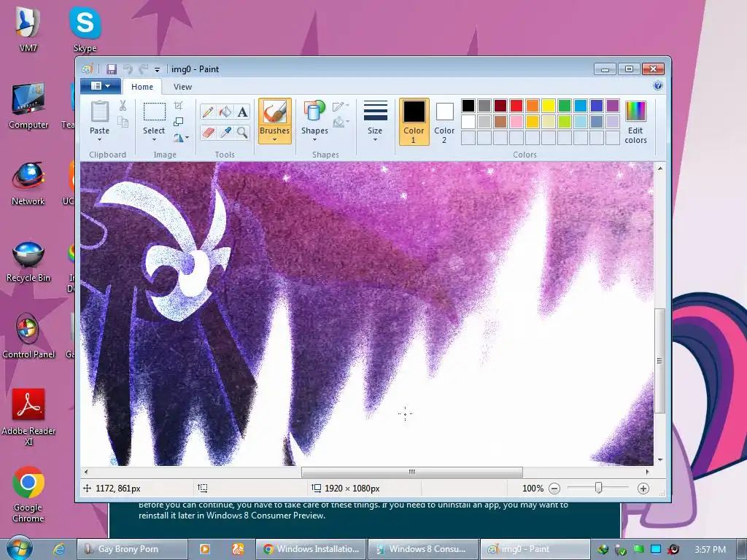
Task: Open Customize Quick Access Toolbar arrow
Action: pos(157,69)
